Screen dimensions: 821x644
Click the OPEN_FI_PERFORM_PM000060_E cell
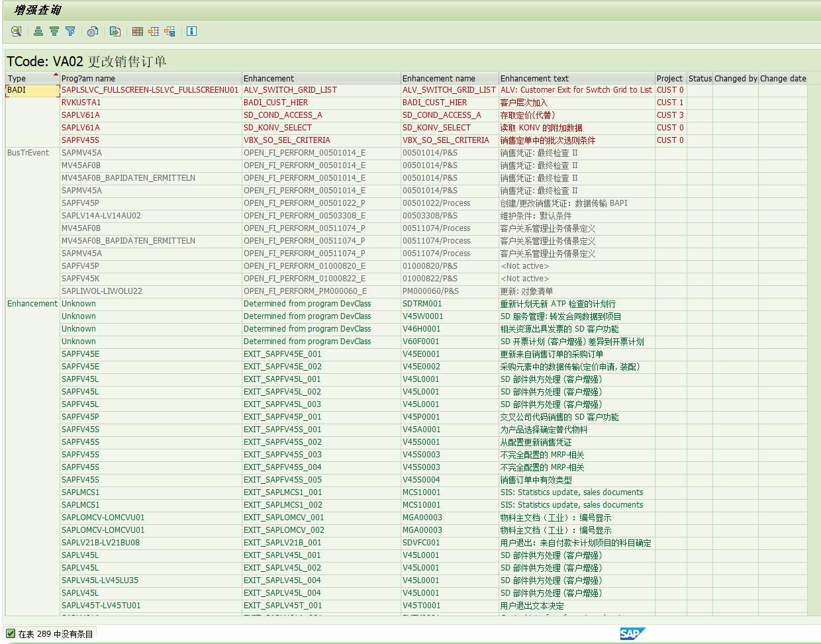321,291
